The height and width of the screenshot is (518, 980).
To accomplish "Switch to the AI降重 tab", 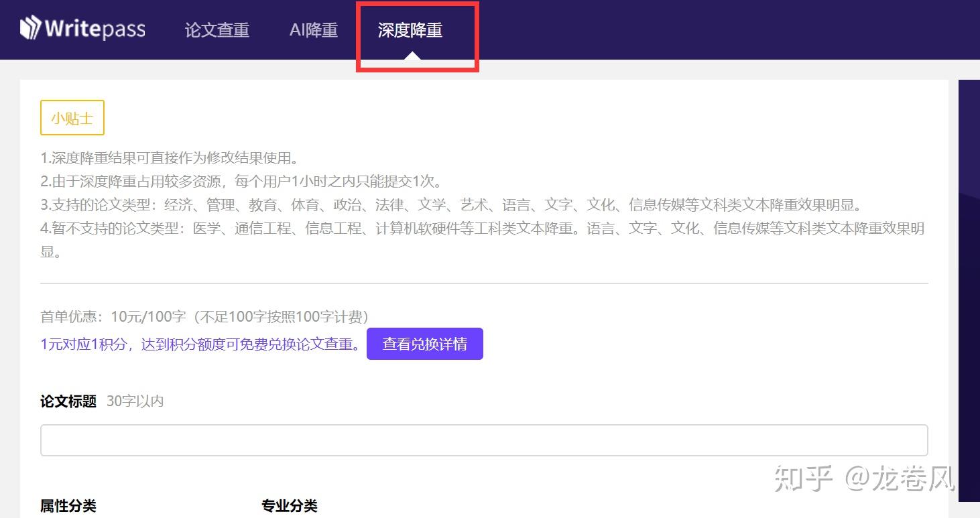I will click(x=314, y=30).
